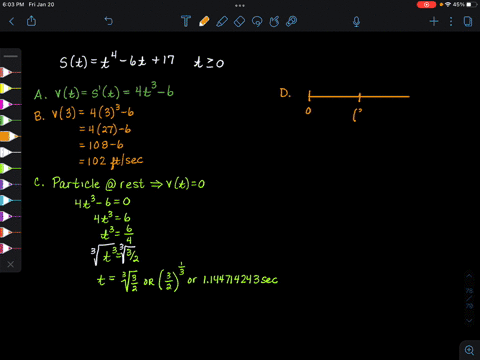The width and height of the screenshot is (480, 360).
Task: Close the favorites pen toolbar
Action: 11,264
